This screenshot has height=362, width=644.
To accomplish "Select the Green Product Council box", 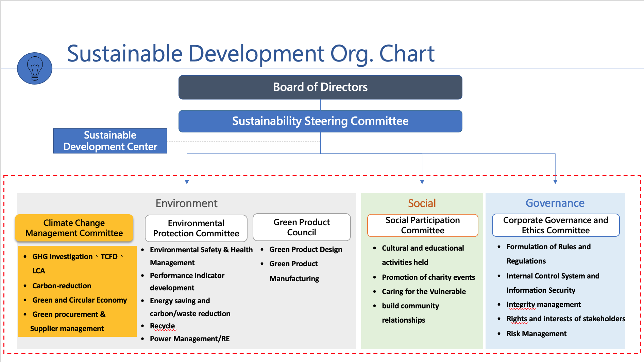I will pos(302,227).
